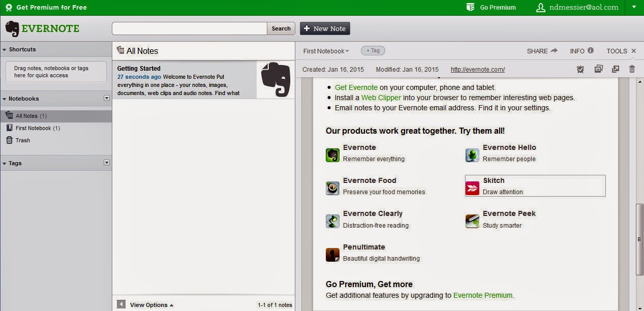Click the collapse panel arrow beside View Options
Screen dimensions: 644x311
[121, 304]
